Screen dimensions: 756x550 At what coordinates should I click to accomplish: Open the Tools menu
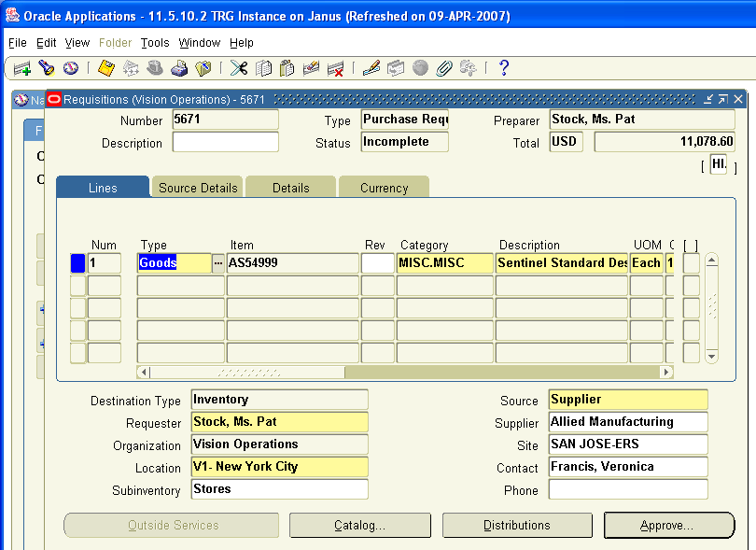154,42
